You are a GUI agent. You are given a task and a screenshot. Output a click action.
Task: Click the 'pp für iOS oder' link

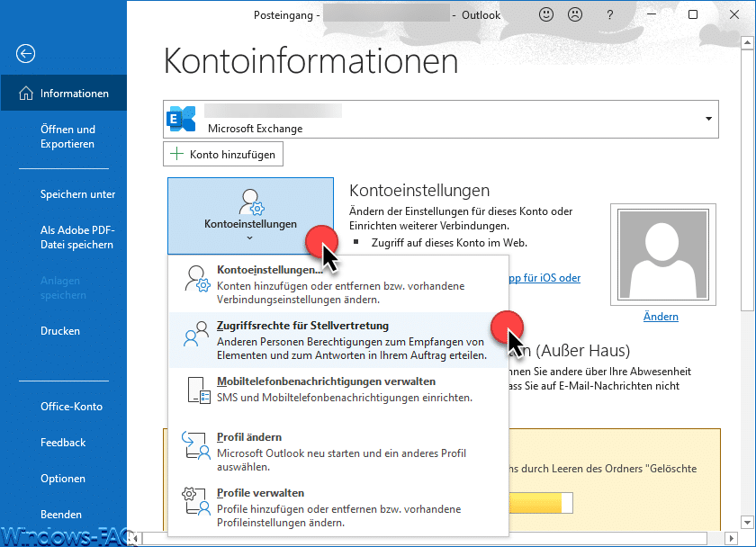coord(544,278)
